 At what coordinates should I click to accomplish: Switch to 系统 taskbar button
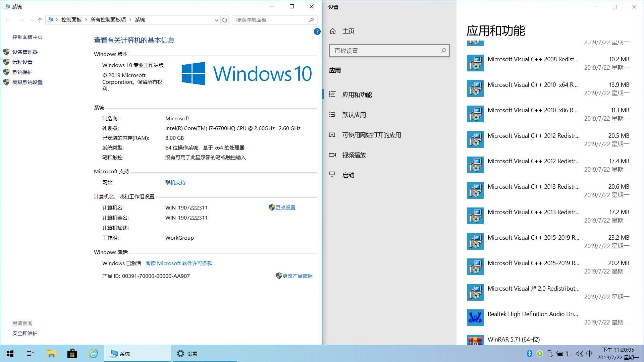tap(138, 354)
